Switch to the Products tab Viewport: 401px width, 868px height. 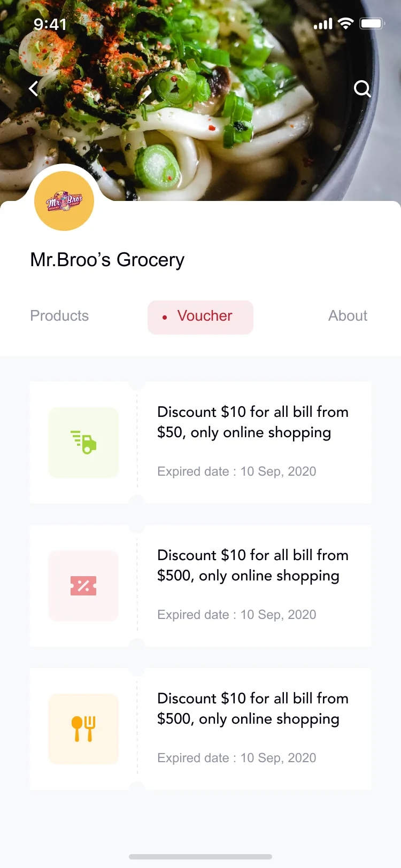[59, 316]
